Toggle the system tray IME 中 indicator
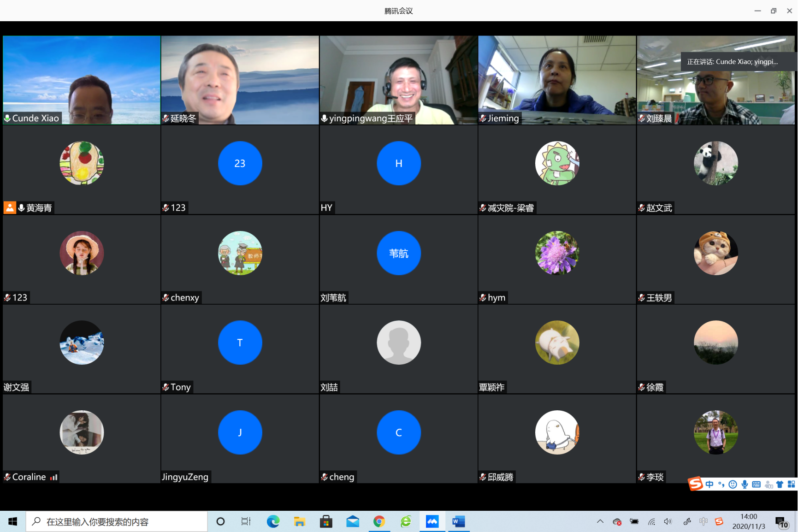Screen dimensions: 798x532 [703, 521]
